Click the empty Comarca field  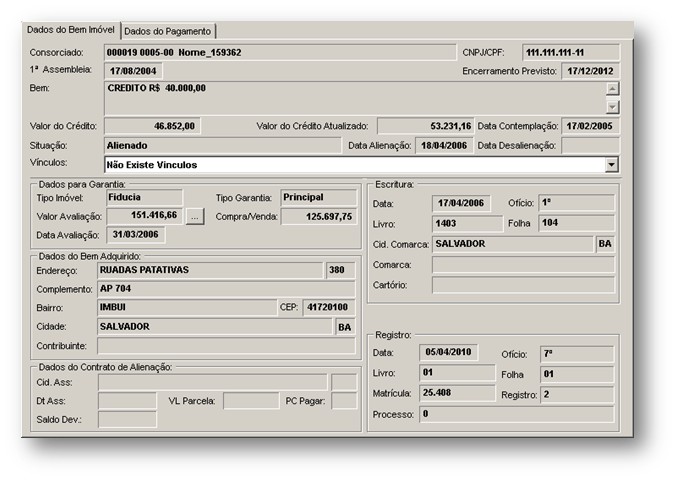[x=523, y=265]
